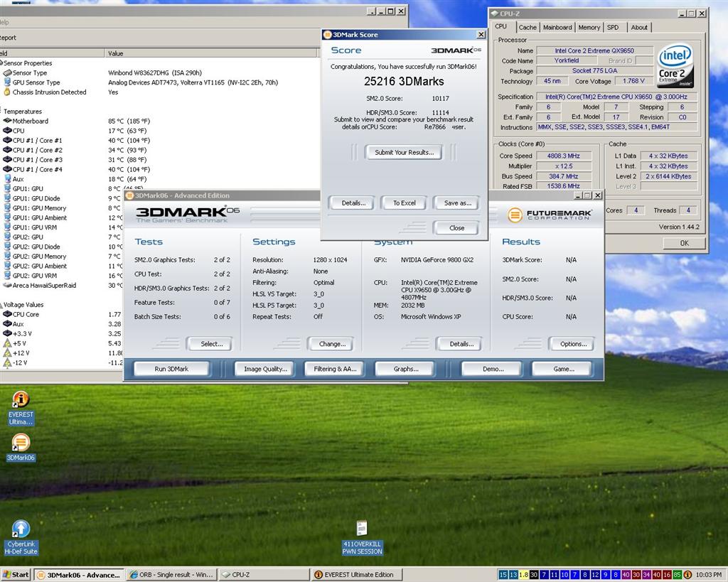This screenshot has height=582, width=728.
Task: Click Save as in the score dialog
Action: (457, 203)
